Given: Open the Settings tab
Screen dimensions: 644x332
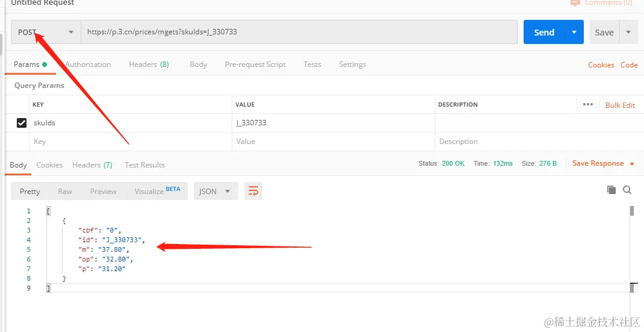Looking at the screenshot, I should tap(352, 64).
